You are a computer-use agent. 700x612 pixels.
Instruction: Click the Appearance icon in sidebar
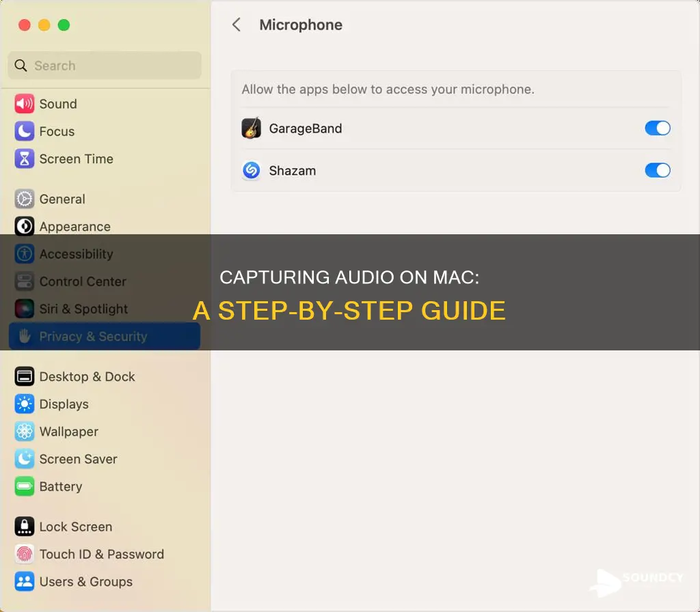tap(24, 227)
